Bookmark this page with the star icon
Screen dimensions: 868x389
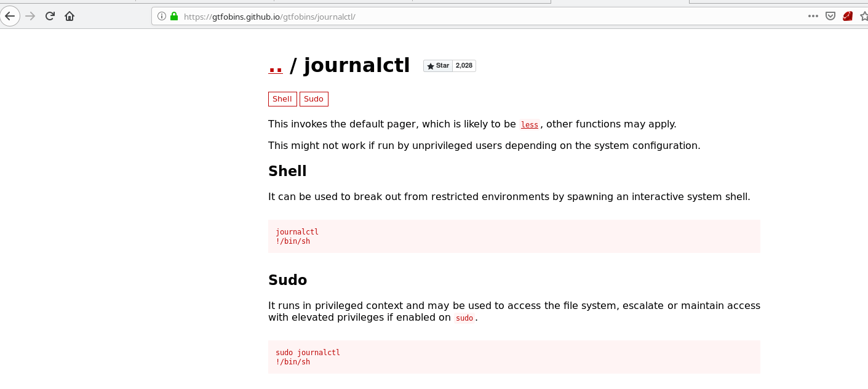[863, 17]
